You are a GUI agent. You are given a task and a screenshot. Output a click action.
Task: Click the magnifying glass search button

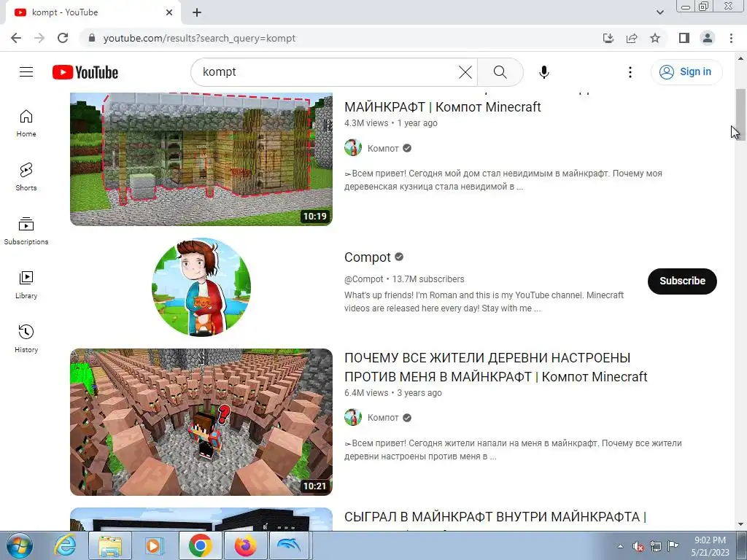click(x=500, y=72)
